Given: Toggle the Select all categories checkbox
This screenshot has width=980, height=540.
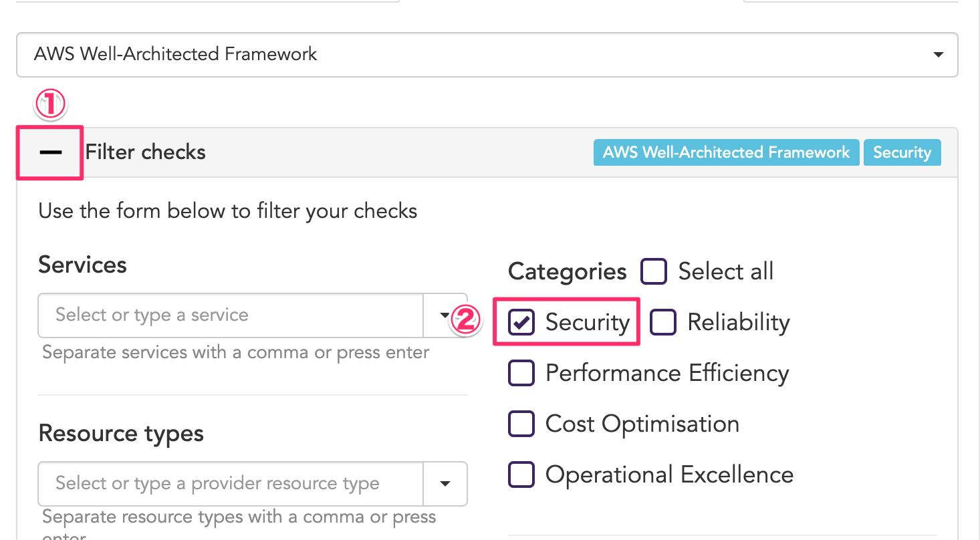Looking at the screenshot, I should coord(654,272).
